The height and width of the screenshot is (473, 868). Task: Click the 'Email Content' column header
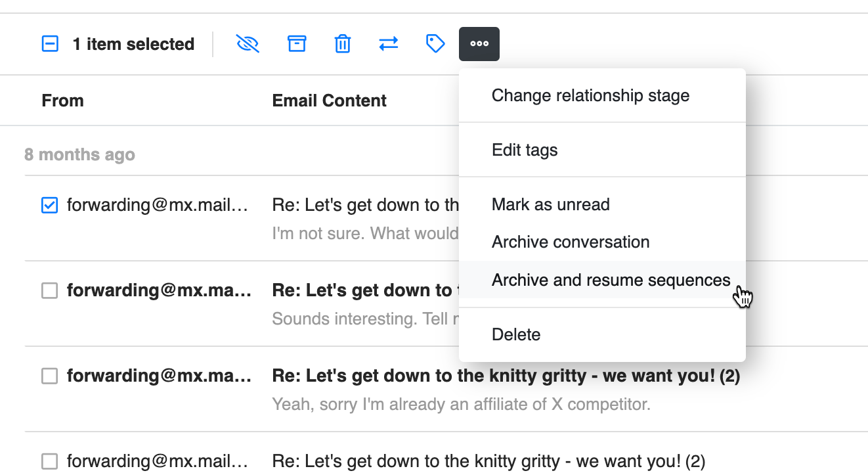pyautogui.click(x=329, y=101)
